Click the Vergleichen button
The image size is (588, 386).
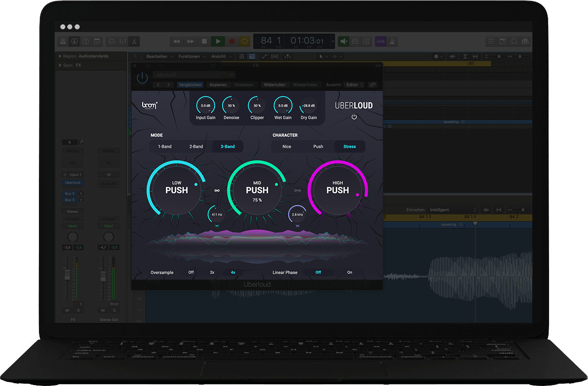click(190, 85)
